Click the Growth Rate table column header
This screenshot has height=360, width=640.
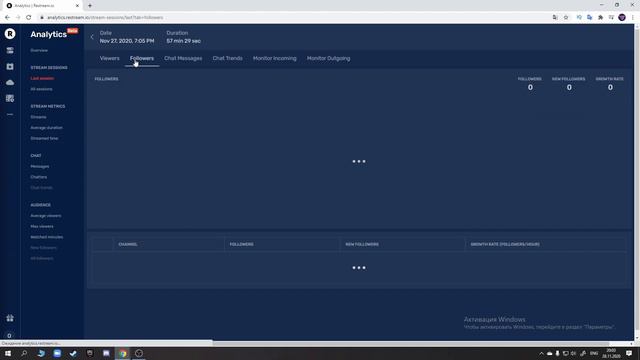click(505, 244)
